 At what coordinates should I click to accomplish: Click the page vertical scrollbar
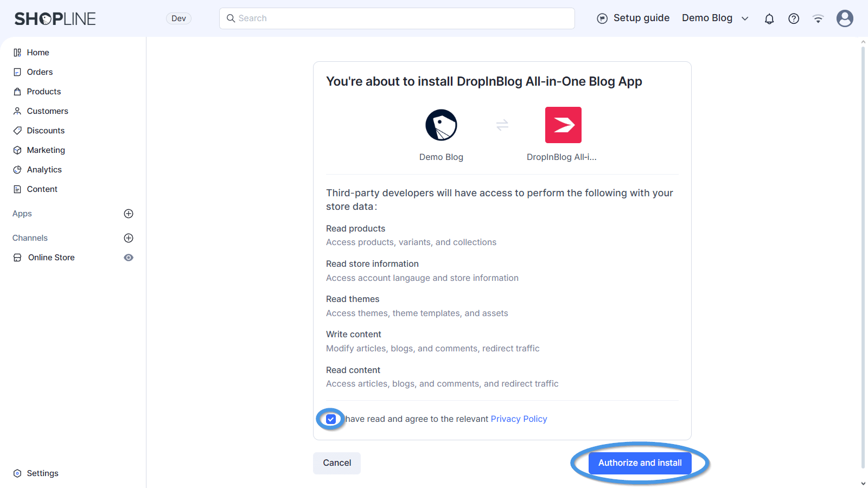[x=863, y=255]
